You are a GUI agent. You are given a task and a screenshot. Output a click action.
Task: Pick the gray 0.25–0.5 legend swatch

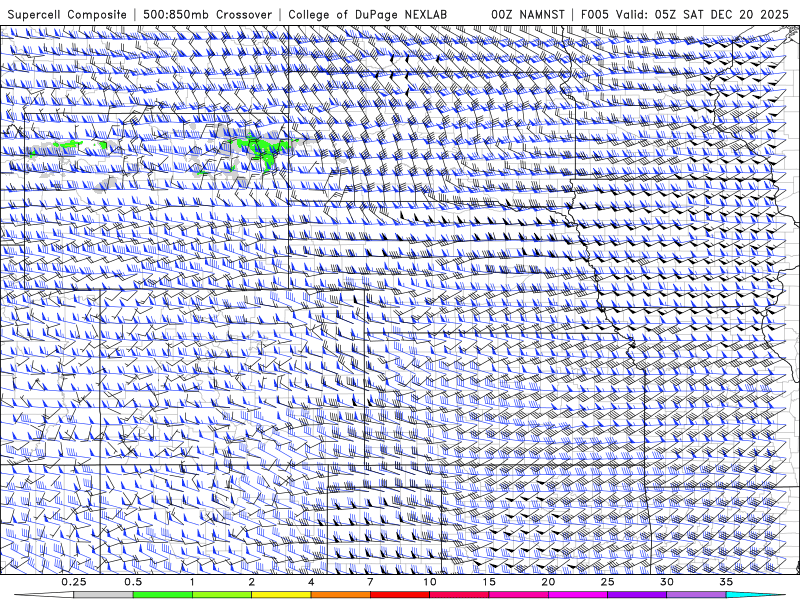coord(103,595)
